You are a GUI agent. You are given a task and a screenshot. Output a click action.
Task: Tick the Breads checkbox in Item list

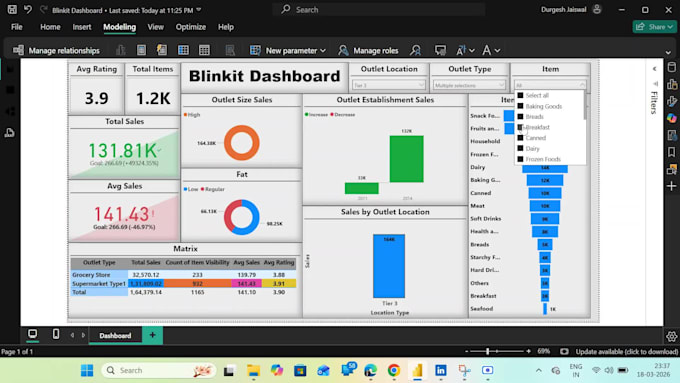pyautogui.click(x=520, y=117)
